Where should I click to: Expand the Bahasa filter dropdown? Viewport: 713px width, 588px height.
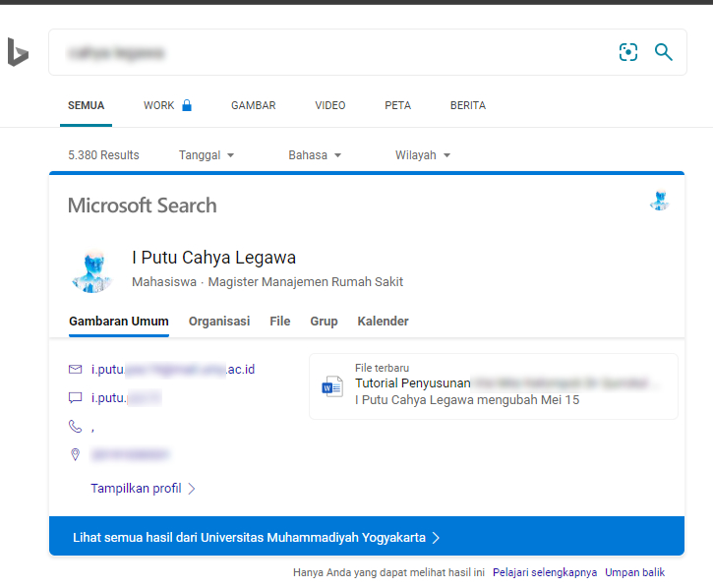pos(315,155)
